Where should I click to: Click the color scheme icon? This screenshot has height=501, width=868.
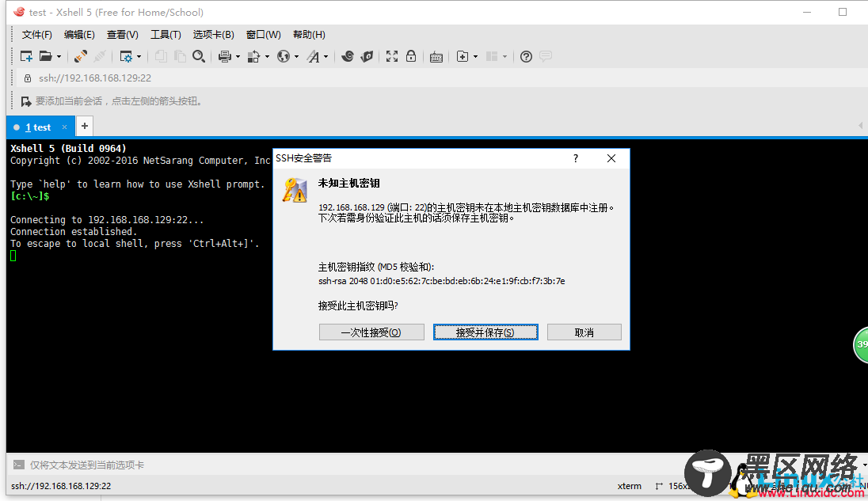click(x=253, y=56)
